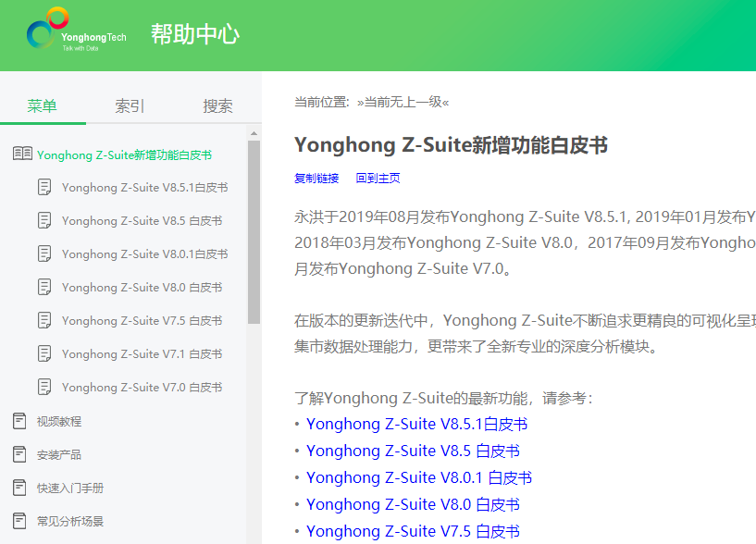Image resolution: width=756 pixels, height=544 pixels.
Task: Open the 快速入门手册 sidebar entry
Action: 70,488
